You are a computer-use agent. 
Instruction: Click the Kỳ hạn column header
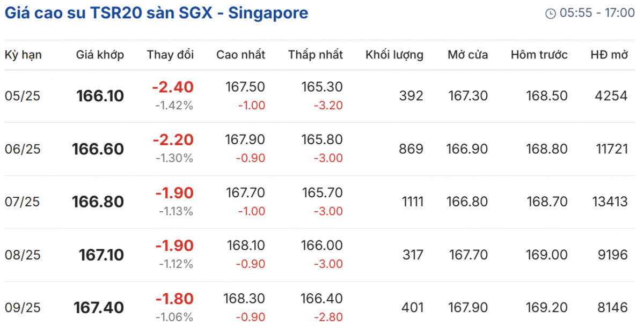tap(23, 55)
